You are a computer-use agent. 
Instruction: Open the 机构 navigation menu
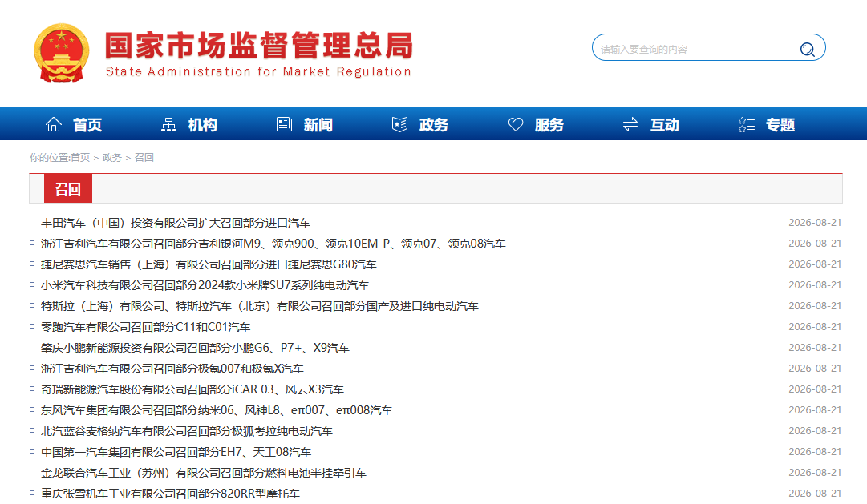coord(202,125)
